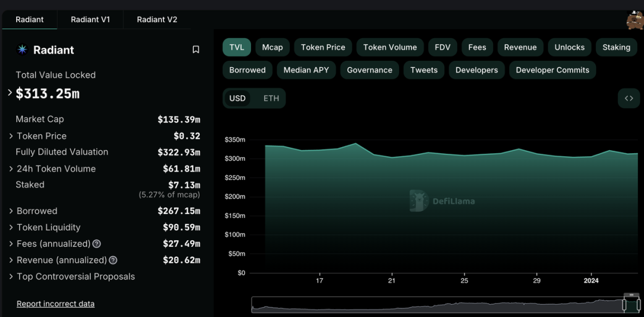This screenshot has width=644, height=317.
Task: Switch chart denomination to USD
Action: point(237,98)
